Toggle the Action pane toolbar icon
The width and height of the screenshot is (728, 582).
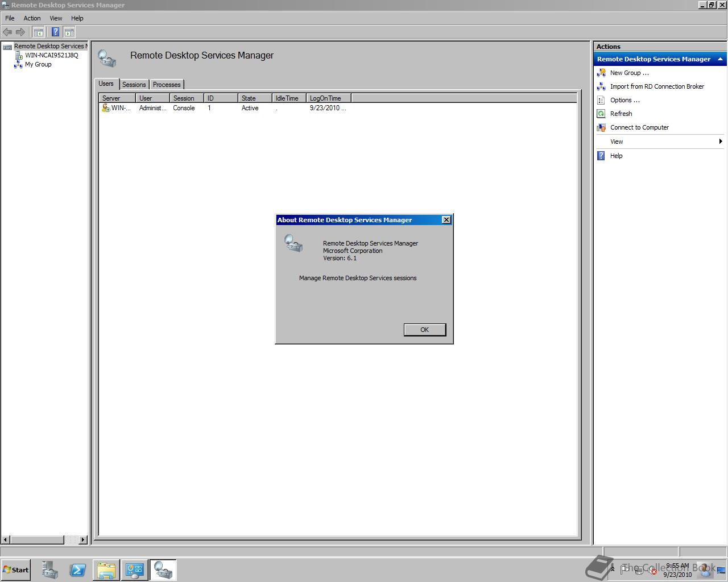69,32
